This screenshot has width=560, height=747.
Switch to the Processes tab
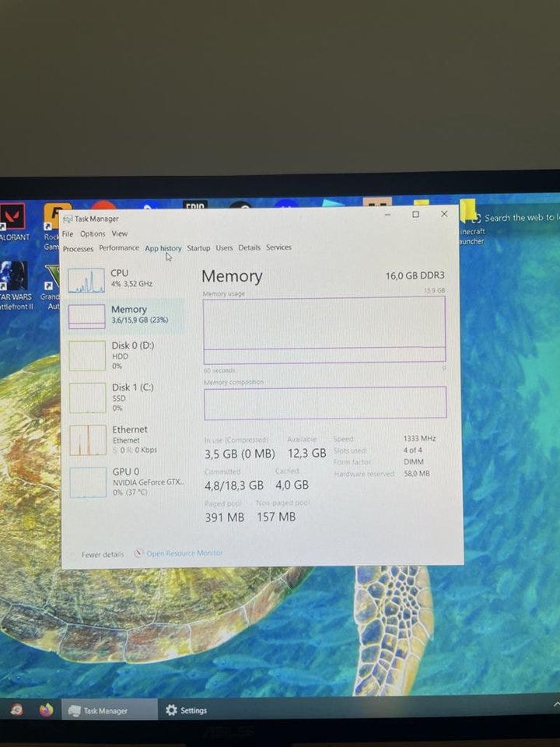(x=78, y=249)
